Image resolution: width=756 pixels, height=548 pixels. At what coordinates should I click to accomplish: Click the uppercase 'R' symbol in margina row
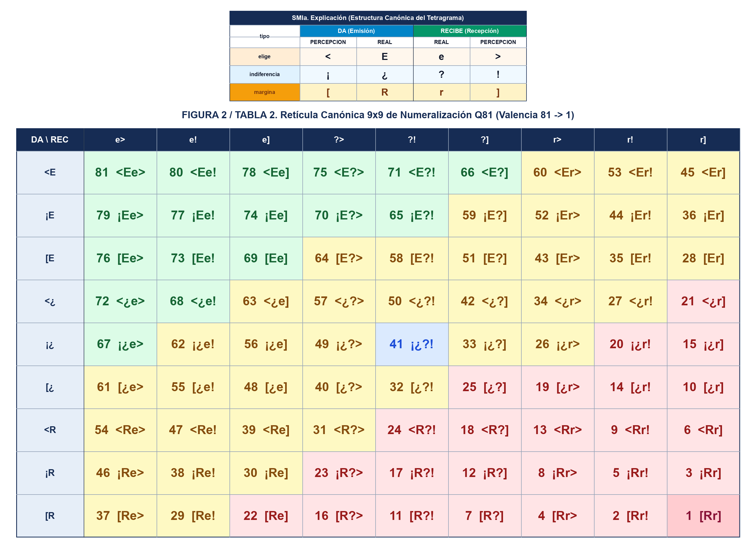pyautogui.click(x=385, y=92)
